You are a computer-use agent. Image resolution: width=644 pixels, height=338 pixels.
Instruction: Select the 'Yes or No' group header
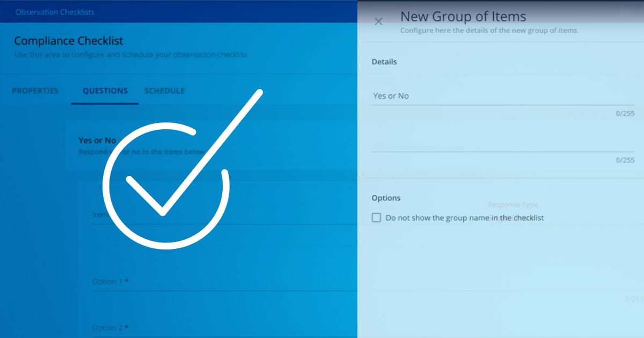[x=211, y=146]
